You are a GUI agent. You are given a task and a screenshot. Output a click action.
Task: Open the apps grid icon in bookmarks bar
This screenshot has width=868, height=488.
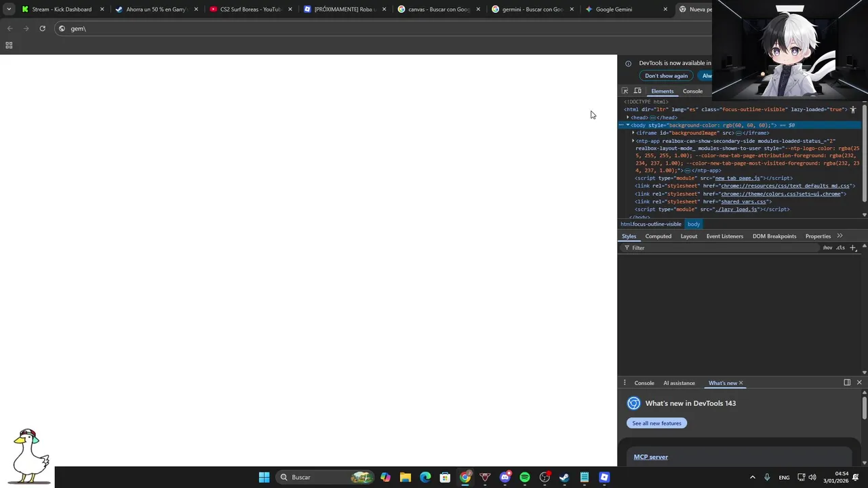click(x=9, y=45)
